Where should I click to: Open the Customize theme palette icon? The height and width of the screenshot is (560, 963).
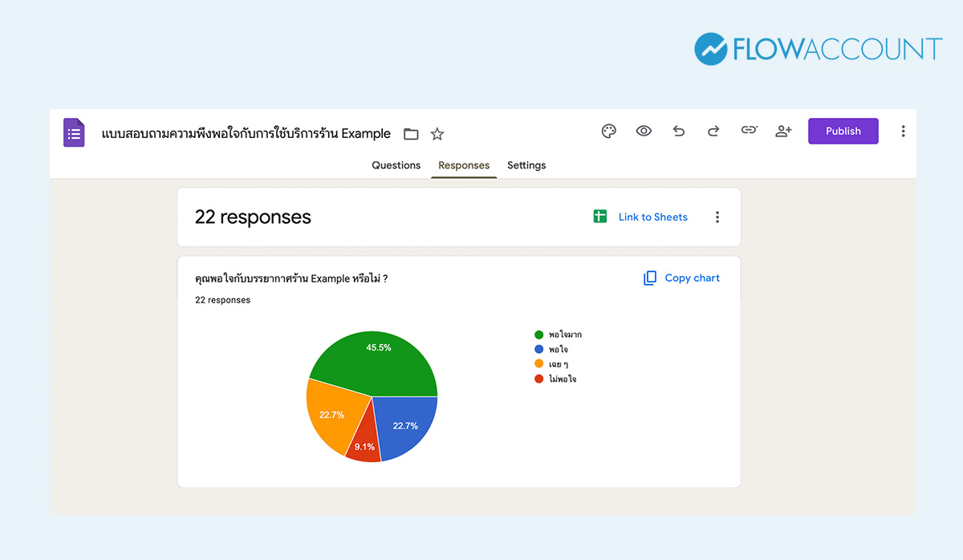pos(608,131)
